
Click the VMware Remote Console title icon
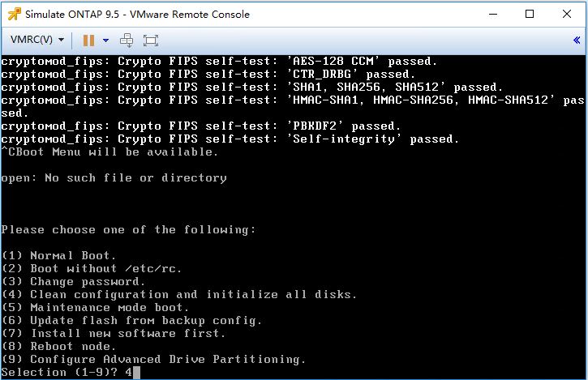[15, 15]
